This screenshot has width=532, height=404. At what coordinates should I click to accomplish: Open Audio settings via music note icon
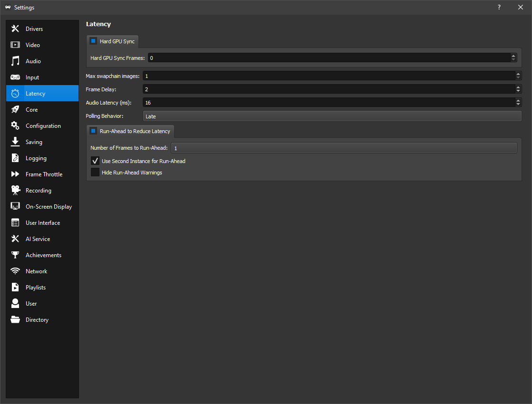[x=15, y=61]
